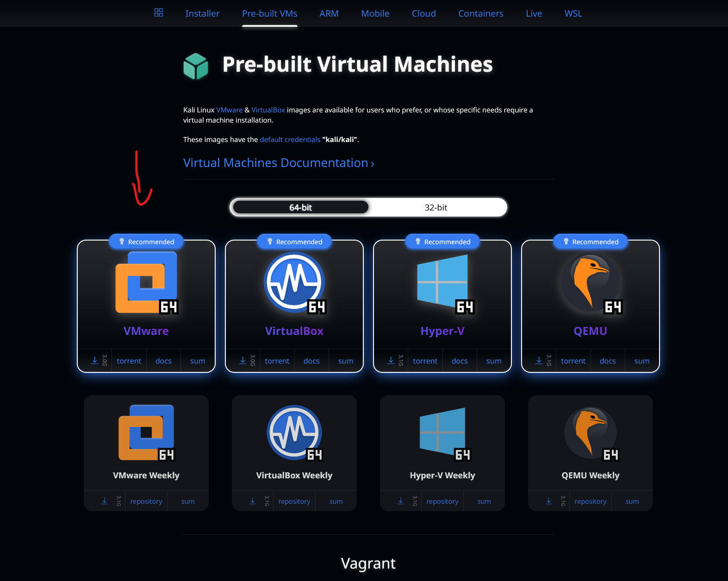This screenshot has width=728, height=581.
Task: Follow the VMware link in the description
Action: tap(230, 110)
